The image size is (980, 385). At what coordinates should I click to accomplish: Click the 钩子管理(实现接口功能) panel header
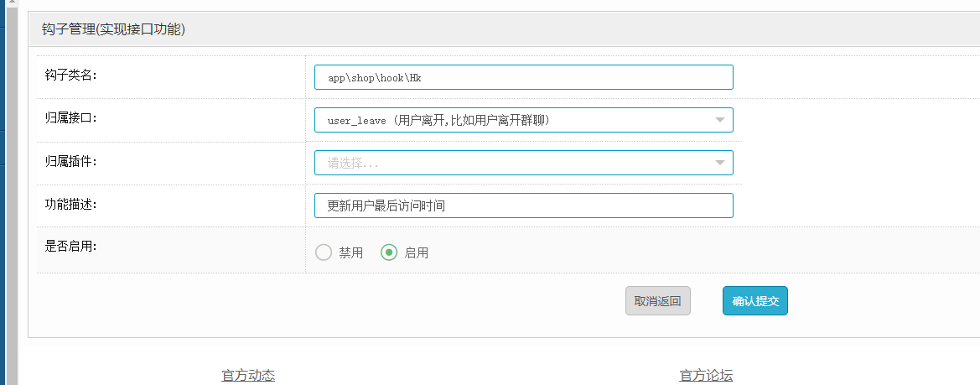pyautogui.click(x=114, y=29)
